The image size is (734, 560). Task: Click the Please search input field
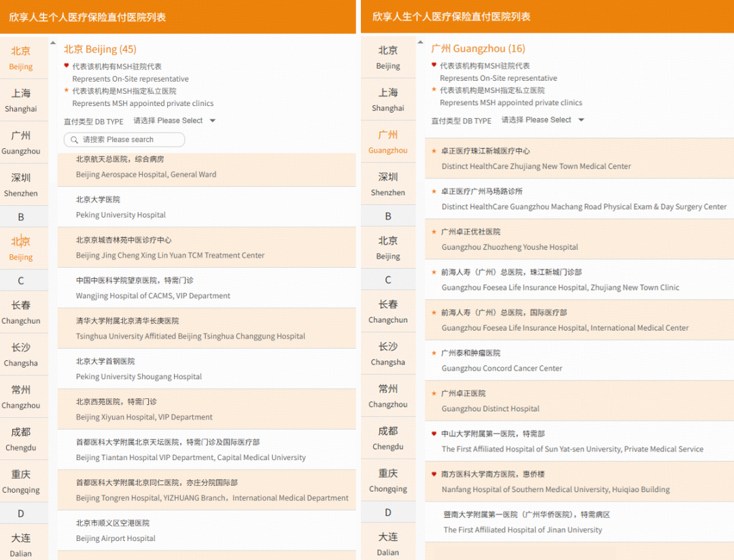129,140
